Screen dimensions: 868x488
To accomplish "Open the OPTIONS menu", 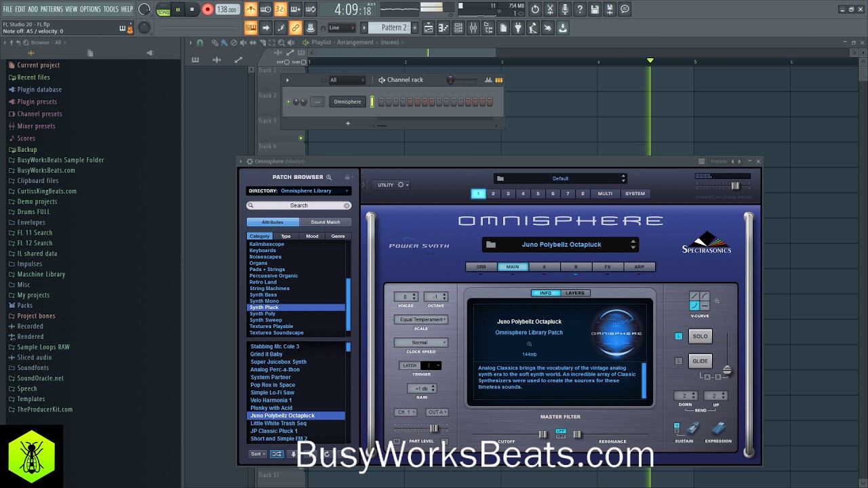I will [90, 9].
